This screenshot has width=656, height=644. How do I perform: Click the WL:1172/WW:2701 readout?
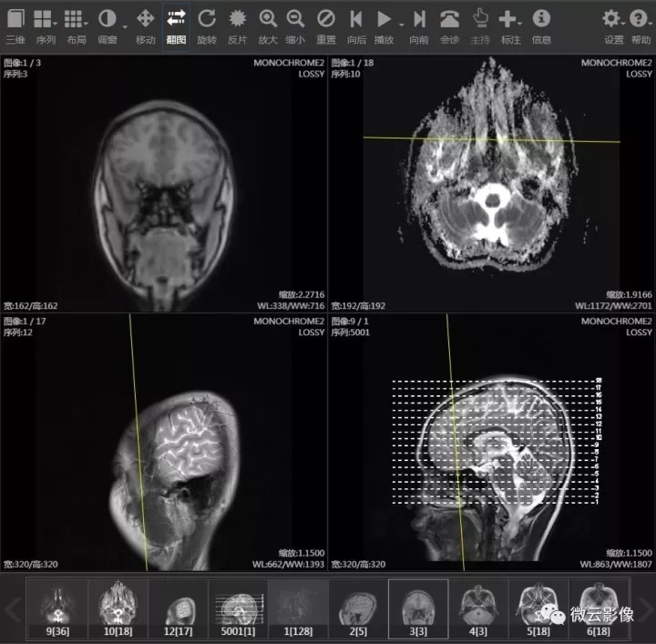(x=613, y=306)
